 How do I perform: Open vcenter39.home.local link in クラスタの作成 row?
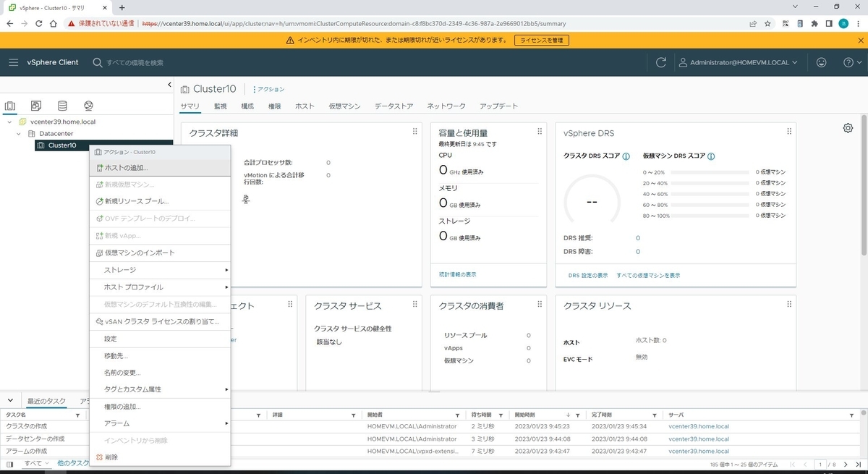(699, 427)
